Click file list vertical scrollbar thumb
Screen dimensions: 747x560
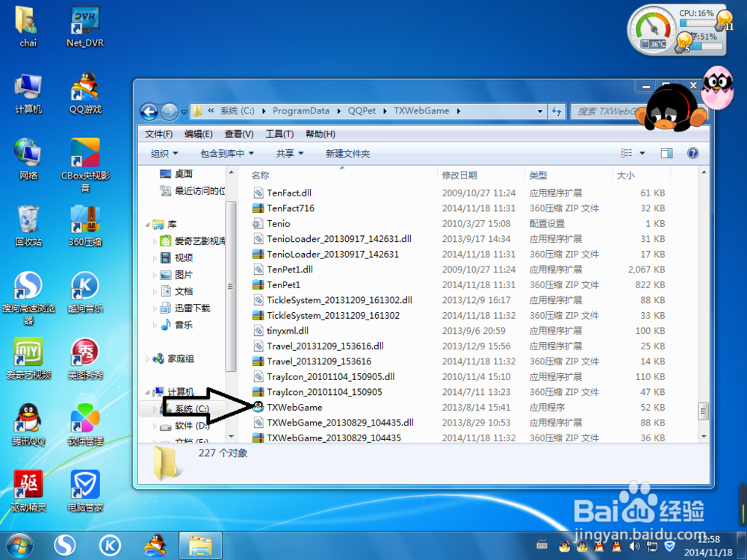click(x=703, y=411)
